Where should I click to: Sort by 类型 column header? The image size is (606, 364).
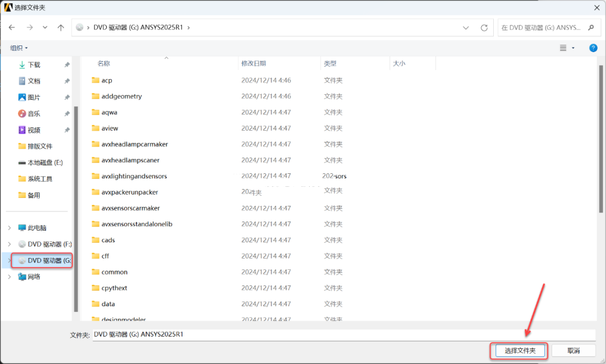[330, 63]
